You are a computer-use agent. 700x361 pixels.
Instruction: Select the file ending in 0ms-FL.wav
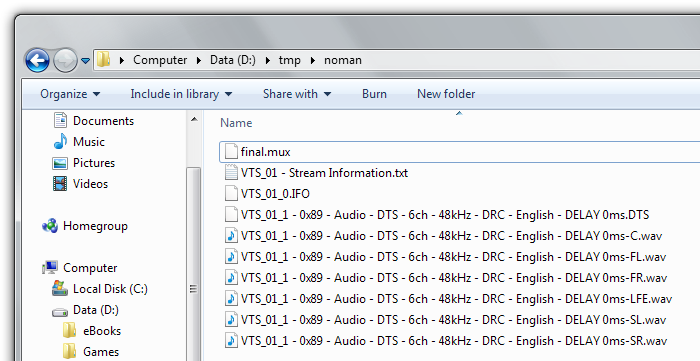click(453, 257)
